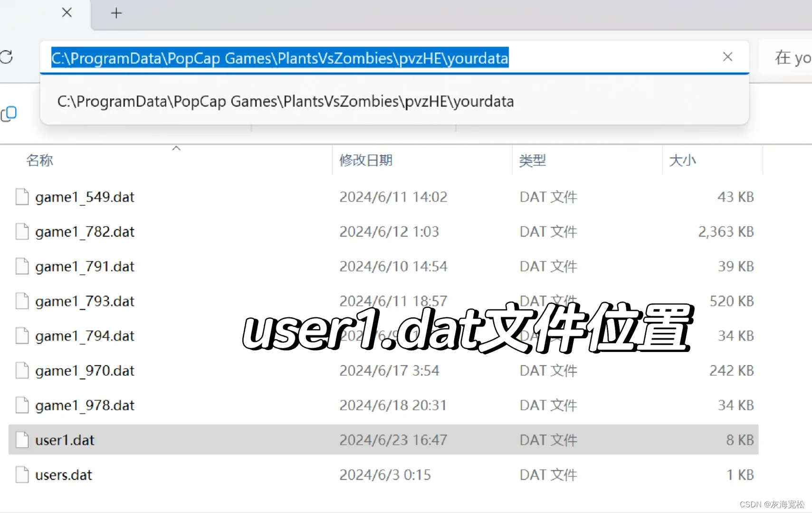The height and width of the screenshot is (513, 812).
Task: Select file game1_978.dat
Action: (85, 405)
